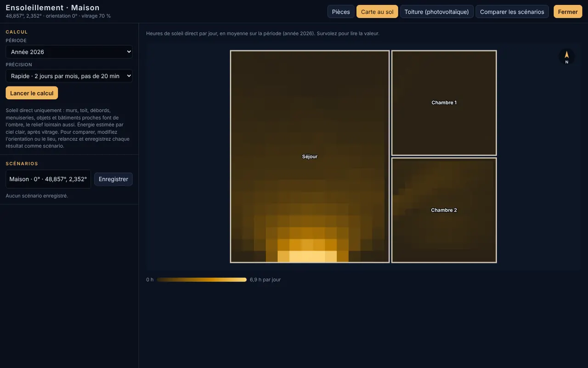Click the "Ensoleillement · Maison" title

click(52, 7)
